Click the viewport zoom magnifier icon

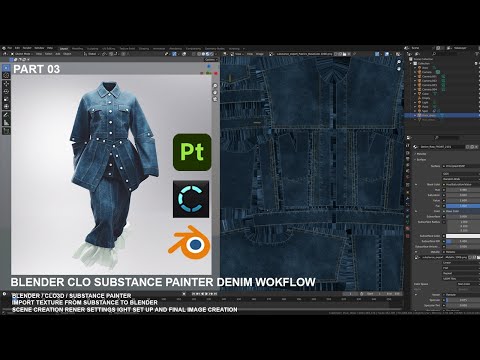215,86
